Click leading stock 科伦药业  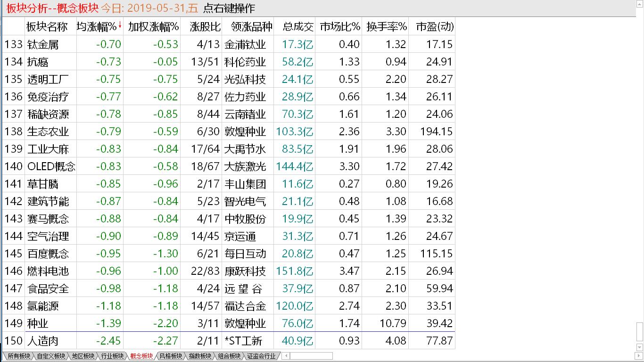pos(245,62)
